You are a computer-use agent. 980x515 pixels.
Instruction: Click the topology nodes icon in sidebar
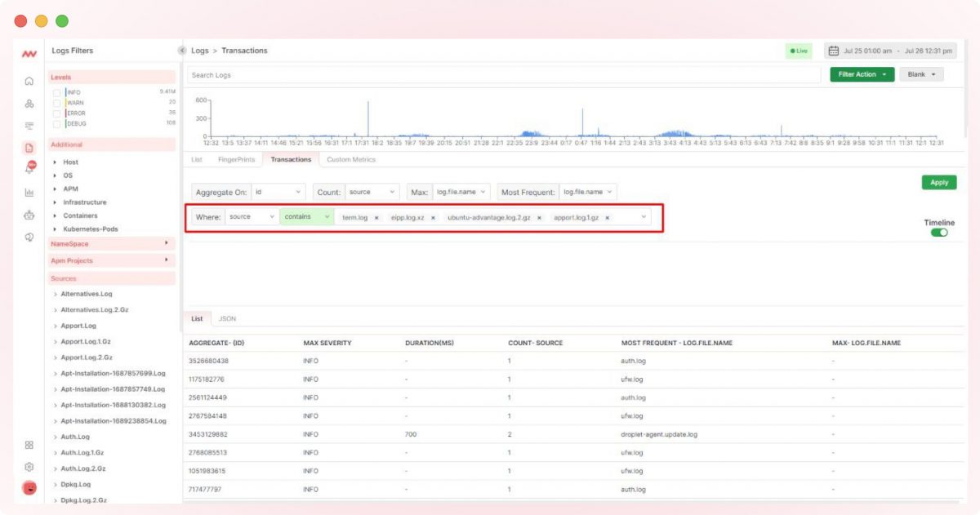point(29,104)
